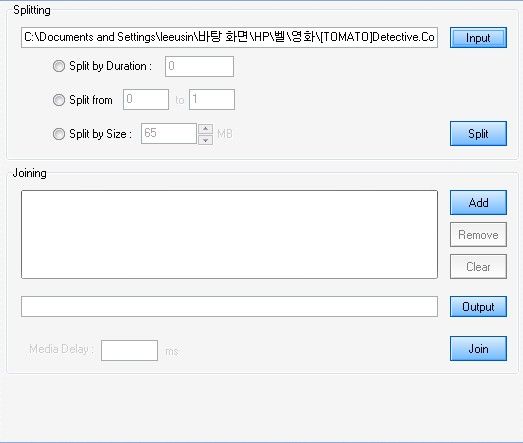Screen dimensions: 523x443
Task: Click the Split to end value field
Action: pos(212,99)
